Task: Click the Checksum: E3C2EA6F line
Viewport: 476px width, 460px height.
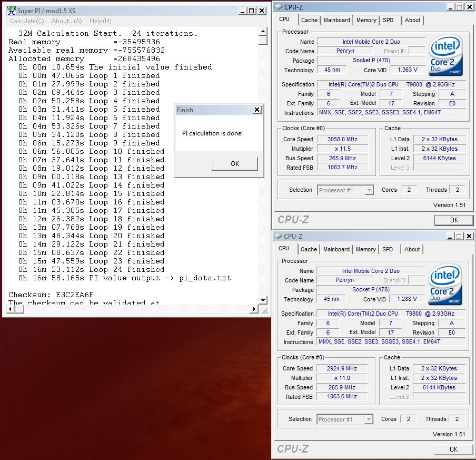Action: point(51,295)
